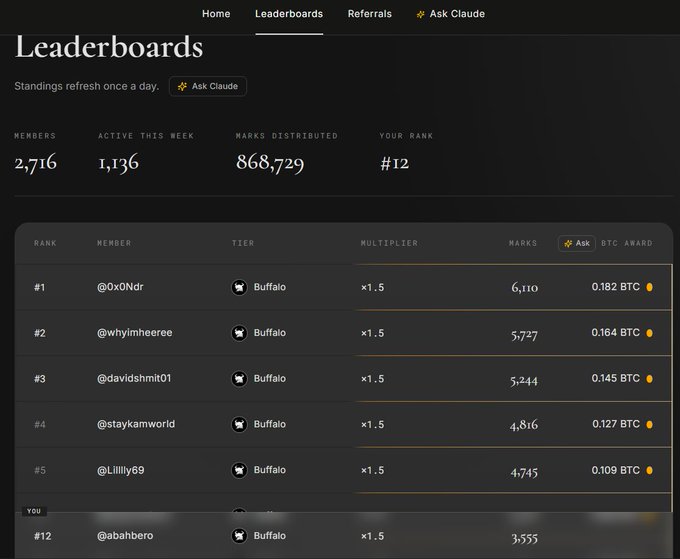The image size is (680, 559).
Task: Open member @whyimheeree
Action: point(134,333)
